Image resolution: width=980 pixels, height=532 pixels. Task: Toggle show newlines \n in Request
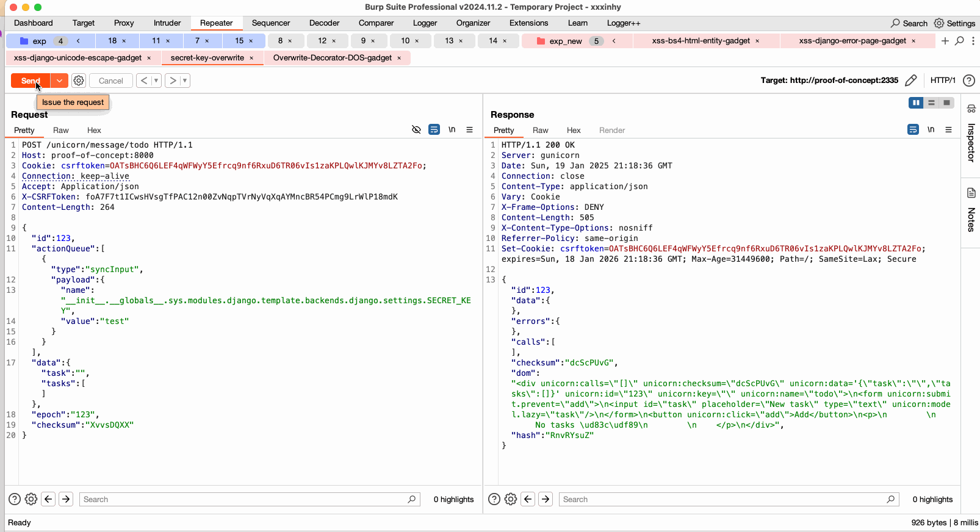(x=452, y=129)
